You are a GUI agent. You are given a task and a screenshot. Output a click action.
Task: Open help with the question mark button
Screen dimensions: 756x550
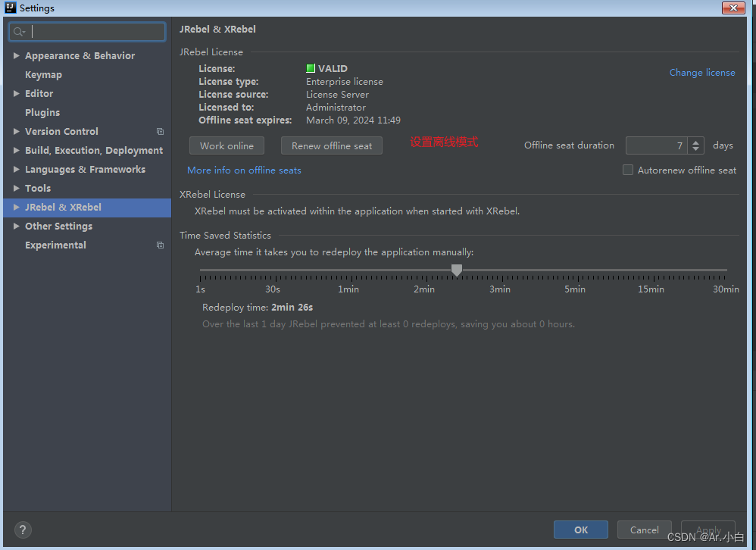(x=23, y=530)
